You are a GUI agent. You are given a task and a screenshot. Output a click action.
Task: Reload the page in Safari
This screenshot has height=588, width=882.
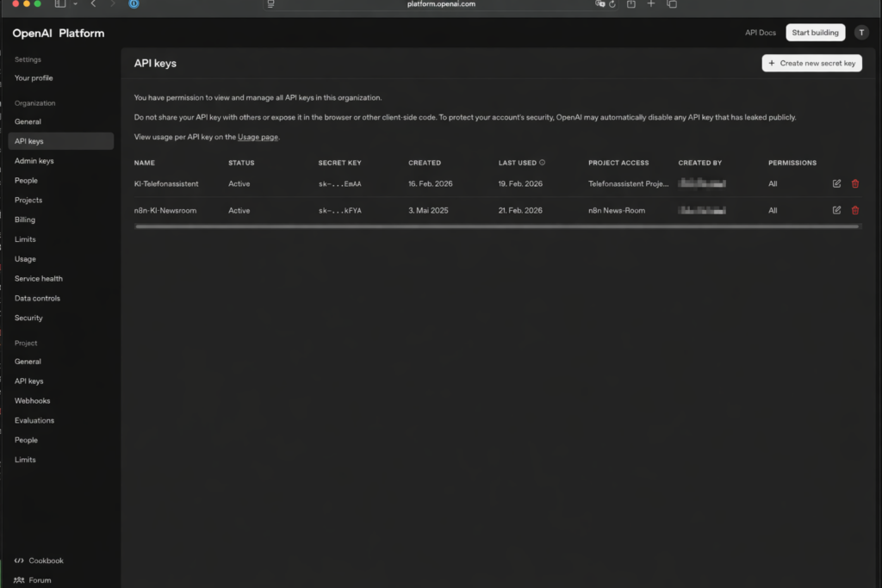[x=612, y=4]
